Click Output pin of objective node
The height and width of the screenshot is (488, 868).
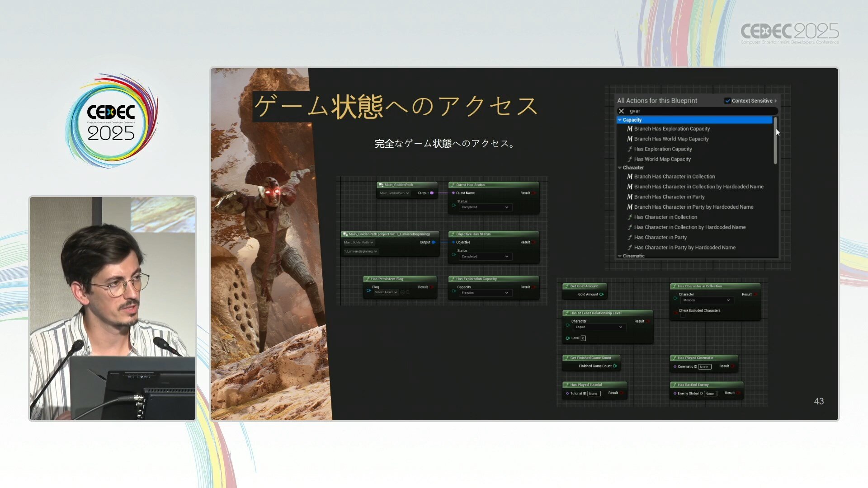[x=434, y=243]
